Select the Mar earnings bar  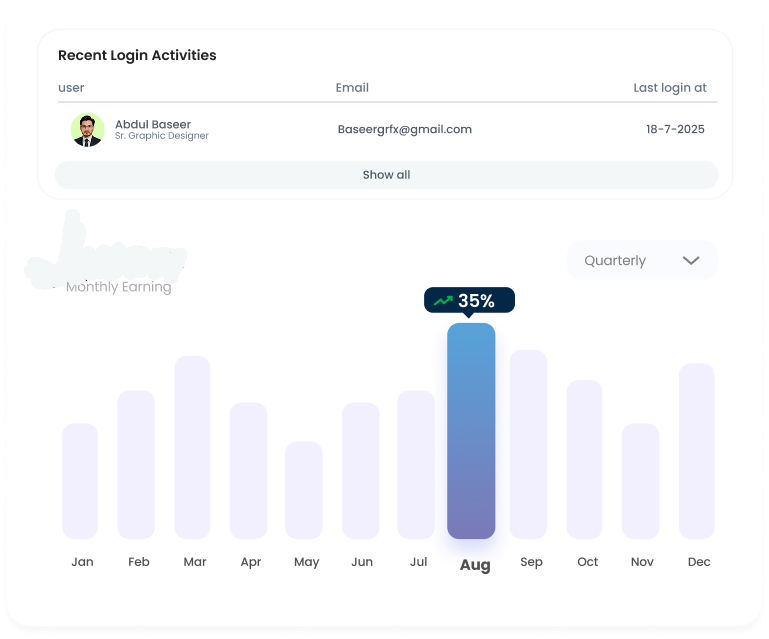pos(192,447)
